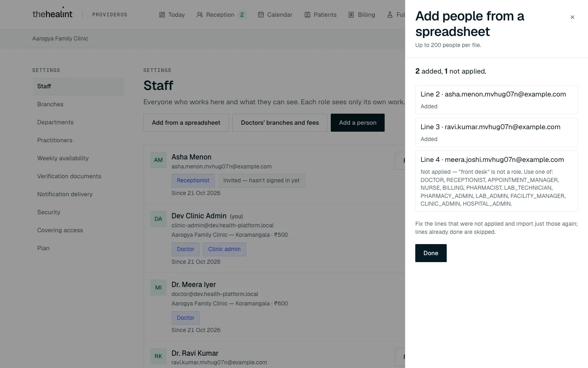Click the Clinic admin role tag
The width and height of the screenshot is (588, 368).
click(x=225, y=249)
